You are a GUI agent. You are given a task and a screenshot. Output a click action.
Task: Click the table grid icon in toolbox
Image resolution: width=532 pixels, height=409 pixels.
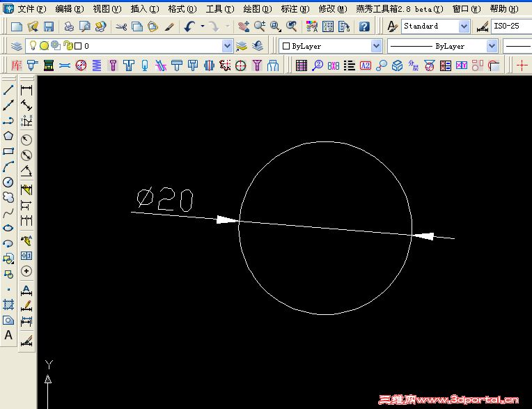click(x=302, y=65)
